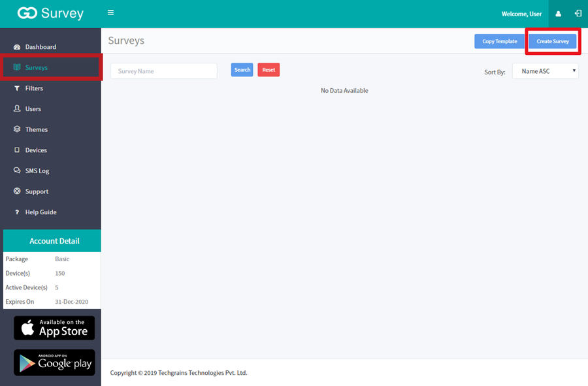The image size is (588, 386).
Task: Open the App Store download badge
Action: [x=54, y=328]
